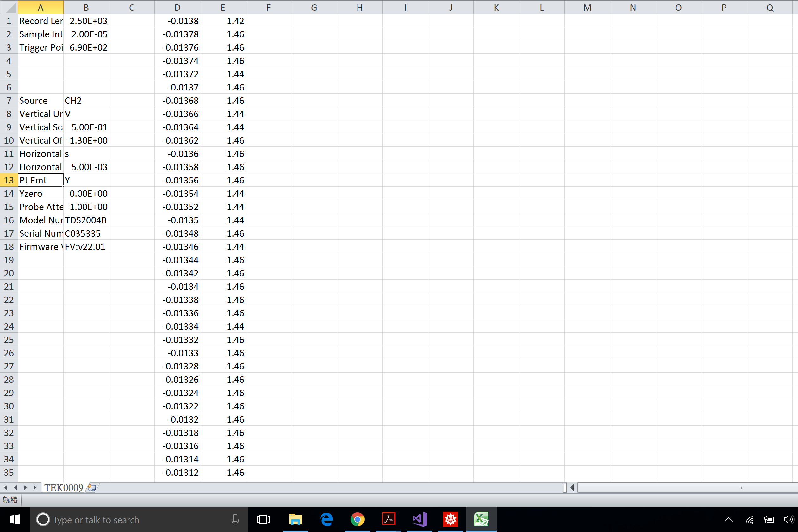Image resolution: width=798 pixels, height=532 pixels.
Task: Open File Explorer from the taskbar
Action: pyautogui.click(x=296, y=519)
